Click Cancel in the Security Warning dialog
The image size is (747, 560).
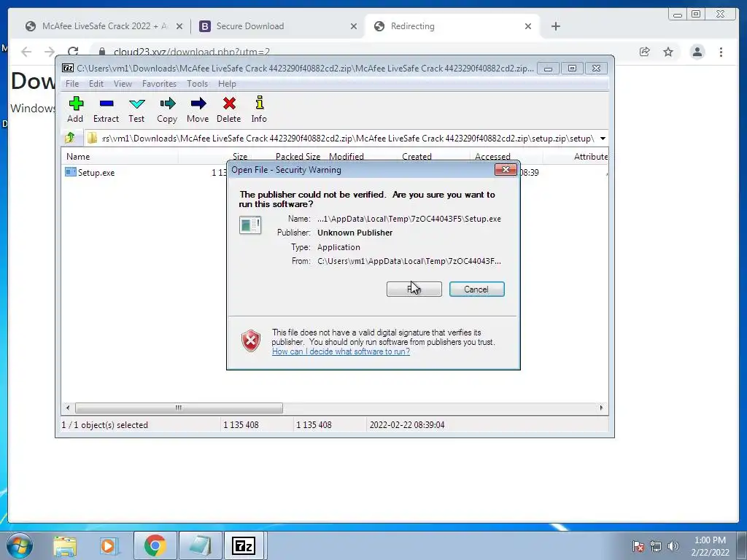[477, 289]
